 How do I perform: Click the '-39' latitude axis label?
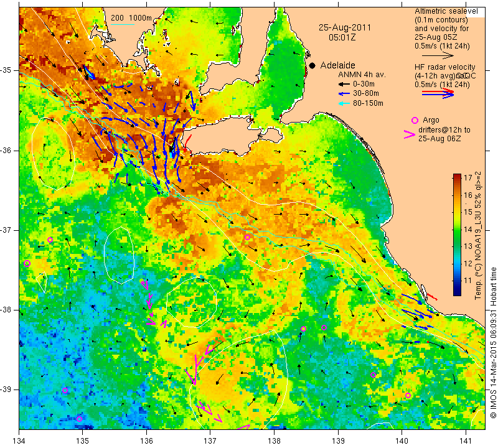click(x=6, y=390)
